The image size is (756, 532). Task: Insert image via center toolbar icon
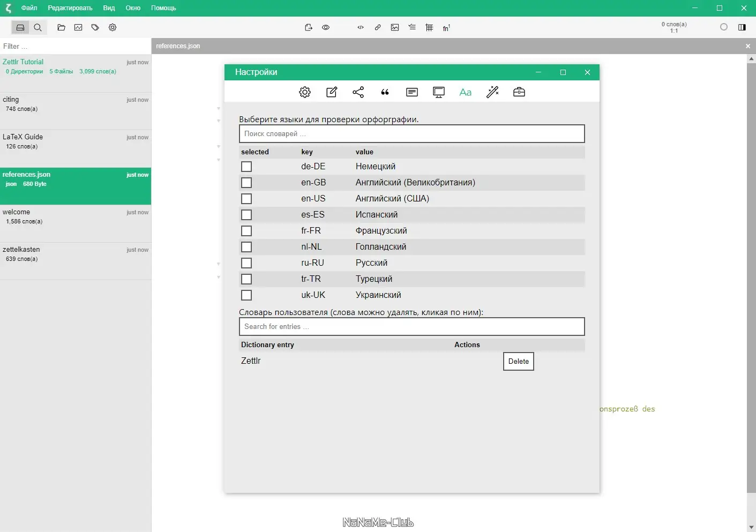click(x=395, y=27)
